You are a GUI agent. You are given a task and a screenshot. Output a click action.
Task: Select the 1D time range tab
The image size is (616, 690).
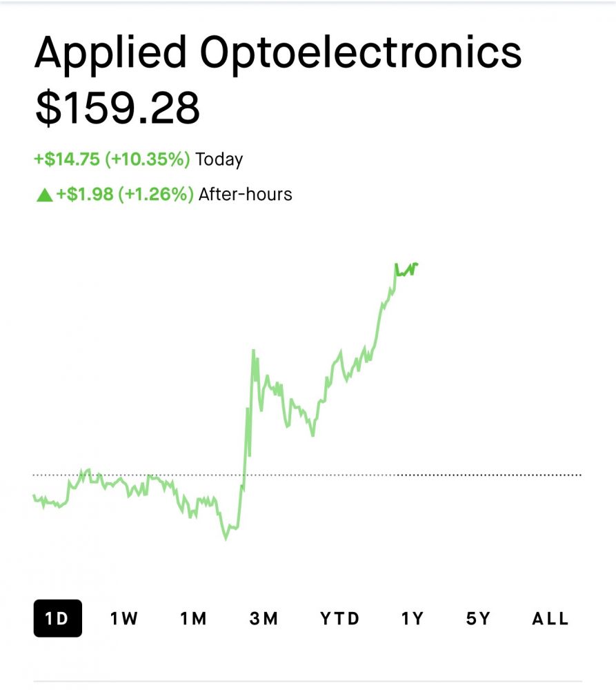[57, 618]
